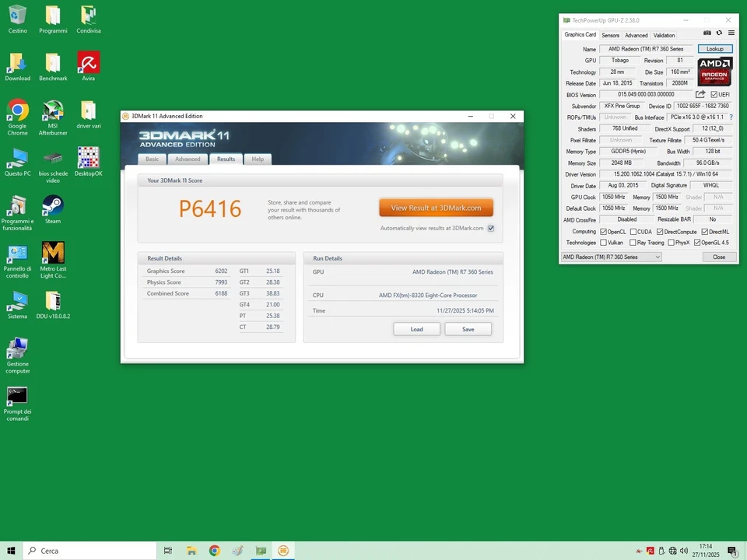Viewport: 747px width, 560px height.
Task: Open the Advanced tab in 3DMark 11
Action: tap(188, 159)
